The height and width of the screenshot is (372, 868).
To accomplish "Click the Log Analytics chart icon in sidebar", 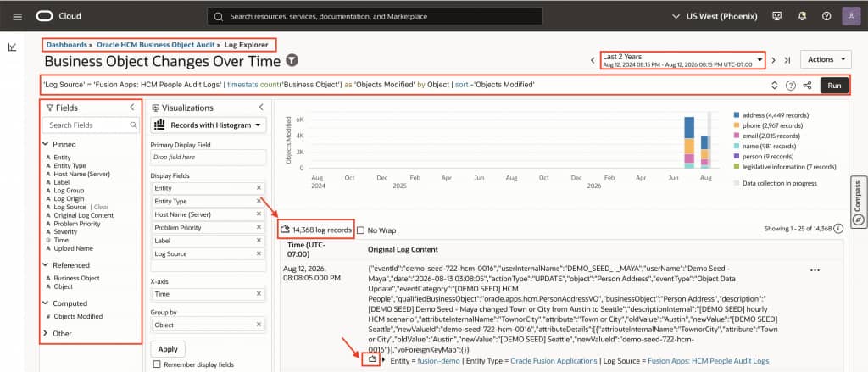I will [x=12, y=47].
